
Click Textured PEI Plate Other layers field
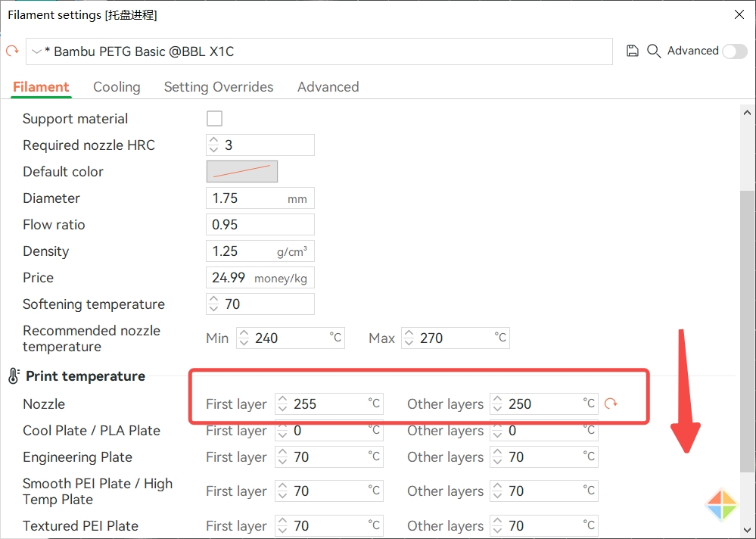tap(544, 526)
